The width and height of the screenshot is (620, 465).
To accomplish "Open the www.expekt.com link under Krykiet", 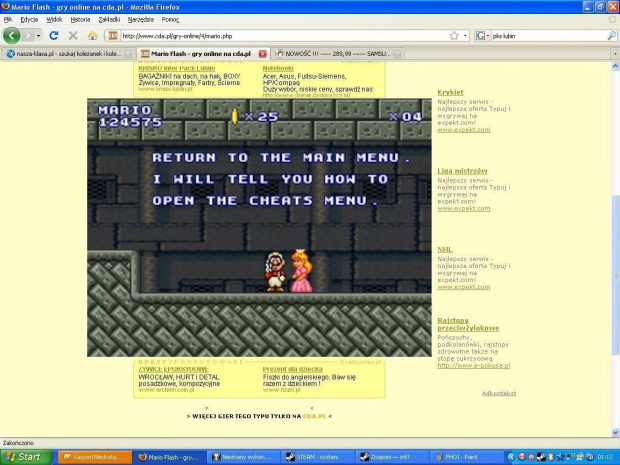I will click(x=463, y=130).
